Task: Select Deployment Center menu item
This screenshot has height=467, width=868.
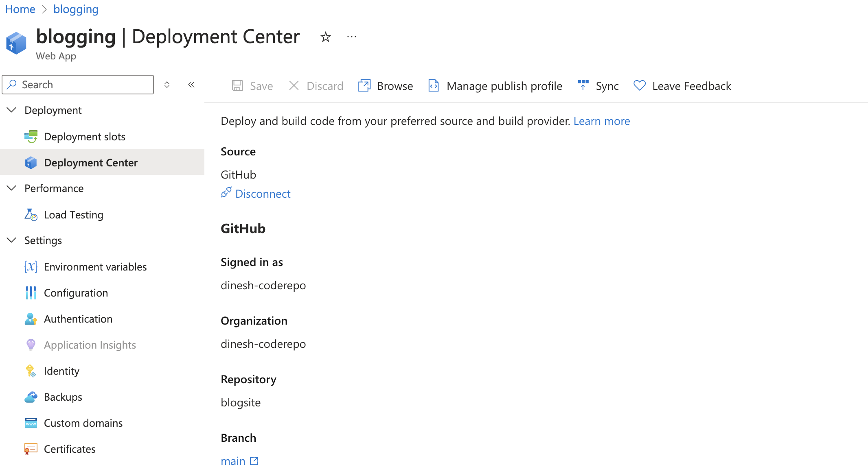Action: (102, 162)
